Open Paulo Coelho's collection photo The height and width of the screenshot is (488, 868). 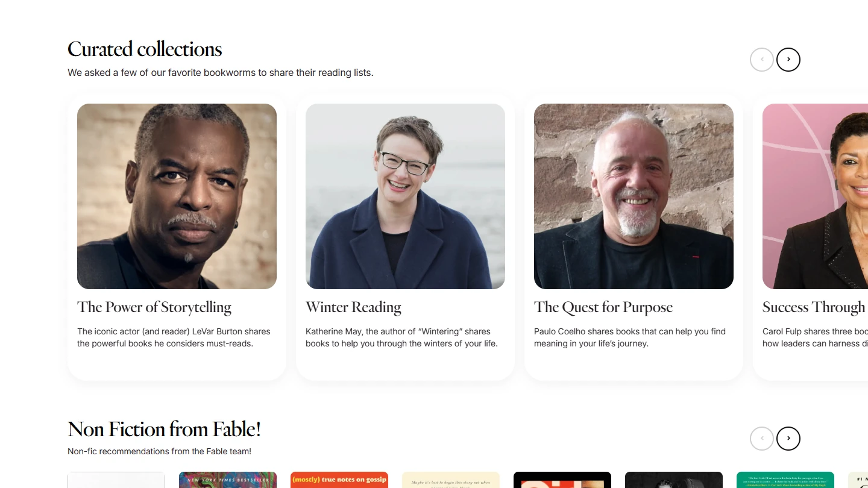634,196
